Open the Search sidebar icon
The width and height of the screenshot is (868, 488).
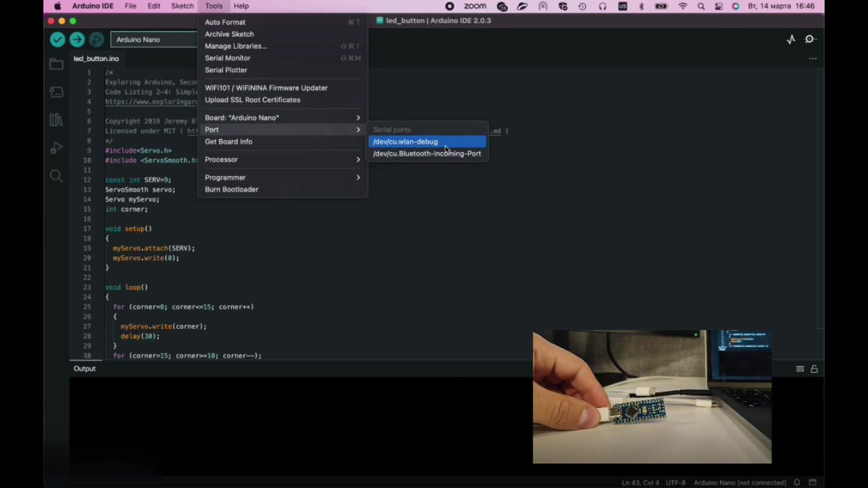tap(56, 176)
